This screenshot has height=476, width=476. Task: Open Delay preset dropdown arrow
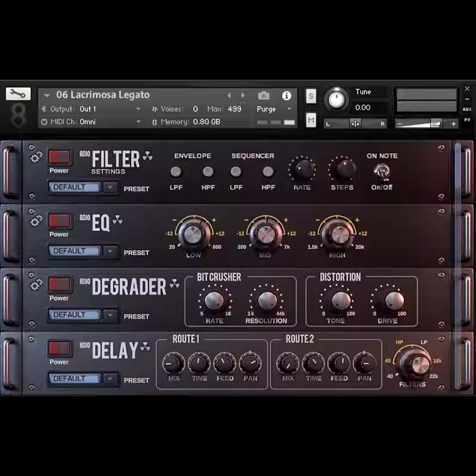[110, 378]
